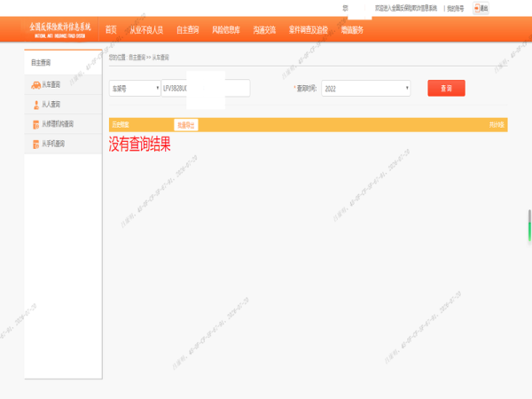The width and height of the screenshot is (532, 399).
Task: Click the car icon beside 从车查询
Action: (35, 85)
